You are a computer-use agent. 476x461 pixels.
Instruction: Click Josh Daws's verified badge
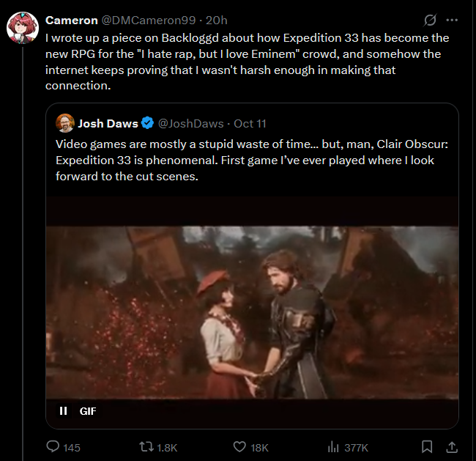click(x=146, y=123)
